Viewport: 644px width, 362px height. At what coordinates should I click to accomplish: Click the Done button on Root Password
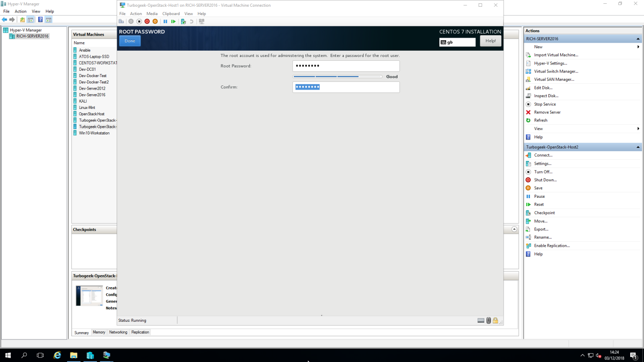130,41
